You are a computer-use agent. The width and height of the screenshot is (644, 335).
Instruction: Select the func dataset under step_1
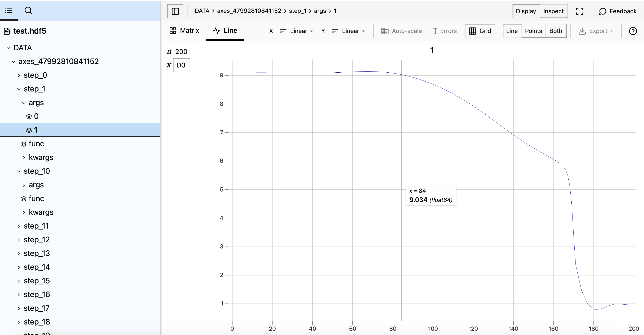[36, 144]
